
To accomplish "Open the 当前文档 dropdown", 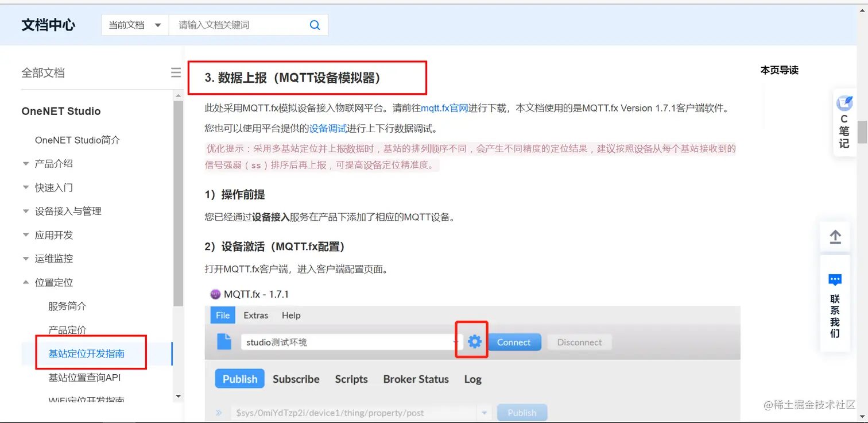I will (134, 25).
